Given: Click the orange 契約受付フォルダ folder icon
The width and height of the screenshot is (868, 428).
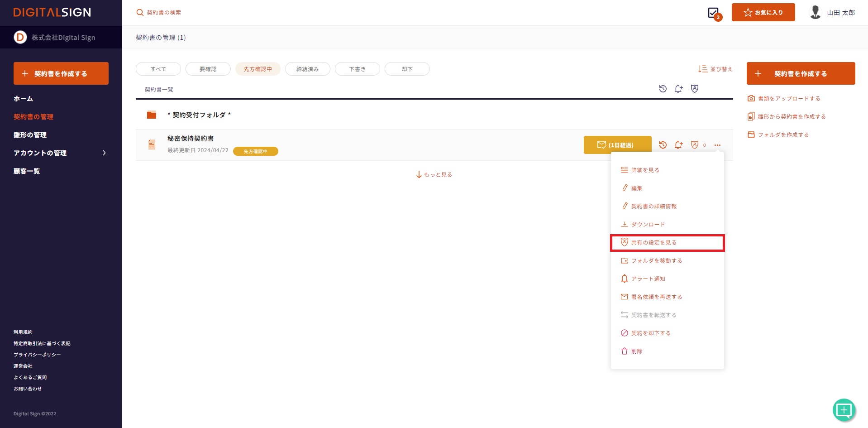Looking at the screenshot, I should point(152,115).
